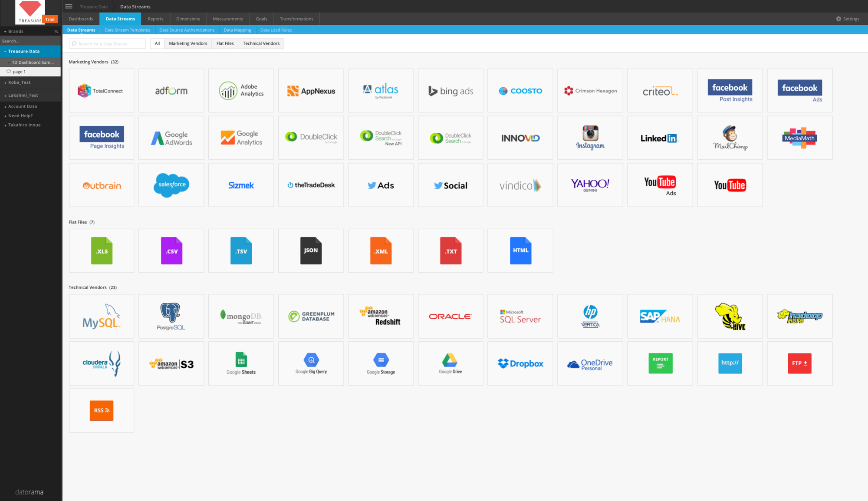Choose the Amazon S3 connector
The image size is (868, 501).
click(x=171, y=364)
